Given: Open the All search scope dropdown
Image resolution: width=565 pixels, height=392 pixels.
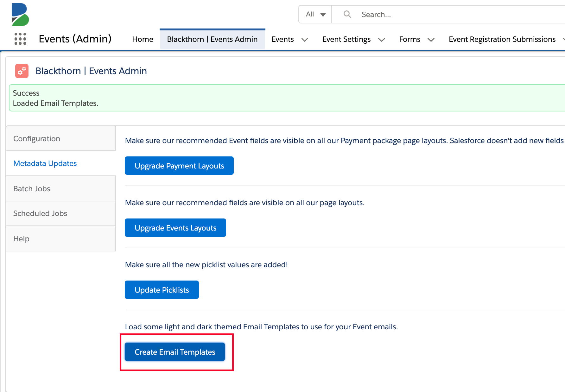Looking at the screenshot, I should (x=315, y=14).
